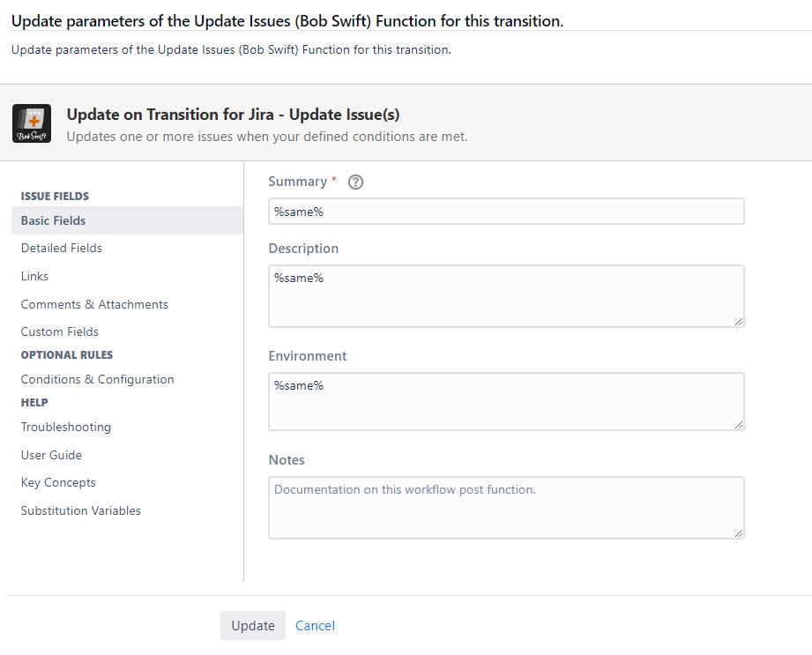Cancel the post function edit
The width and height of the screenshot is (812, 655).
(x=315, y=626)
